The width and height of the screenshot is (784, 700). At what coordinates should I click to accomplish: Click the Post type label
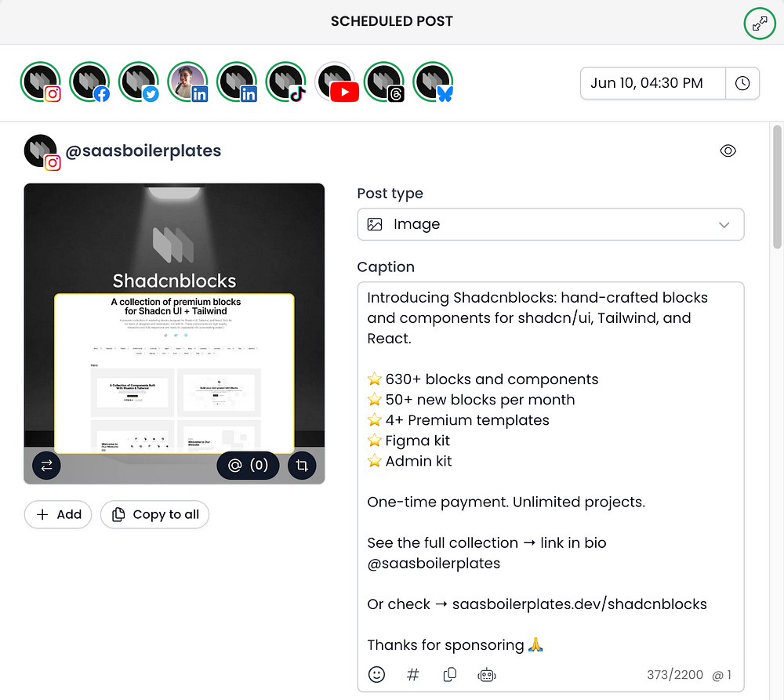(390, 194)
